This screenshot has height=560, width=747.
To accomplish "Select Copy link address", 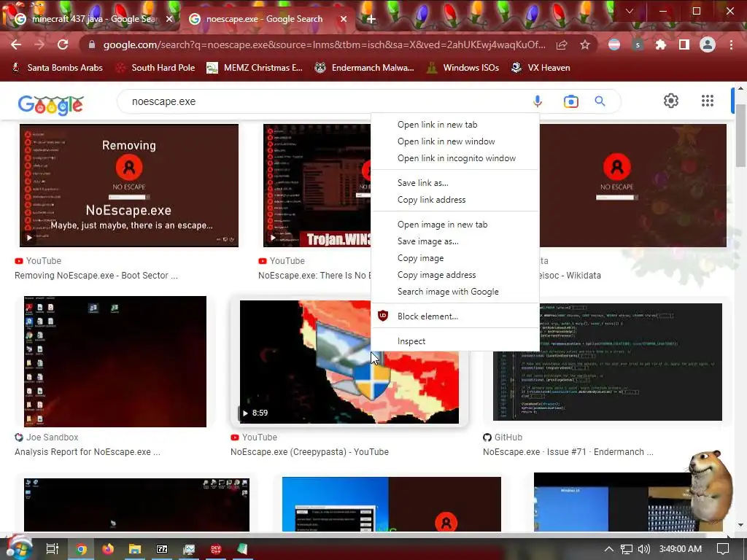I will coord(455,200).
